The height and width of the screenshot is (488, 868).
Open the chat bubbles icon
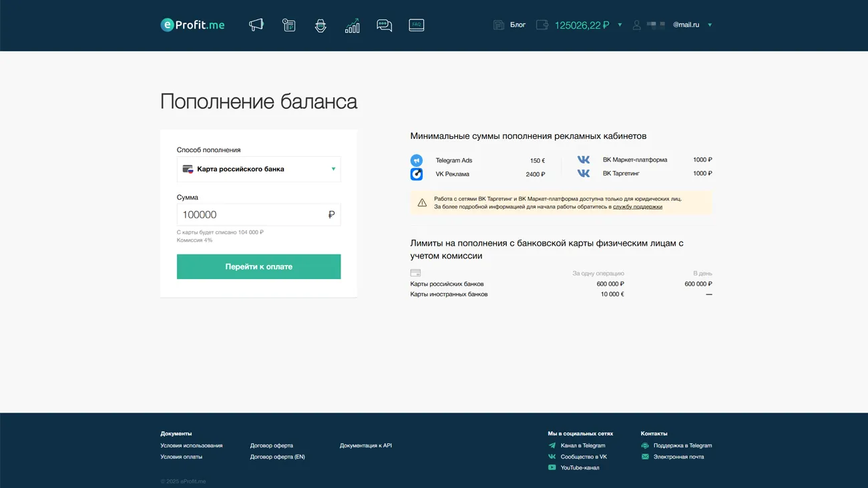point(384,25)
